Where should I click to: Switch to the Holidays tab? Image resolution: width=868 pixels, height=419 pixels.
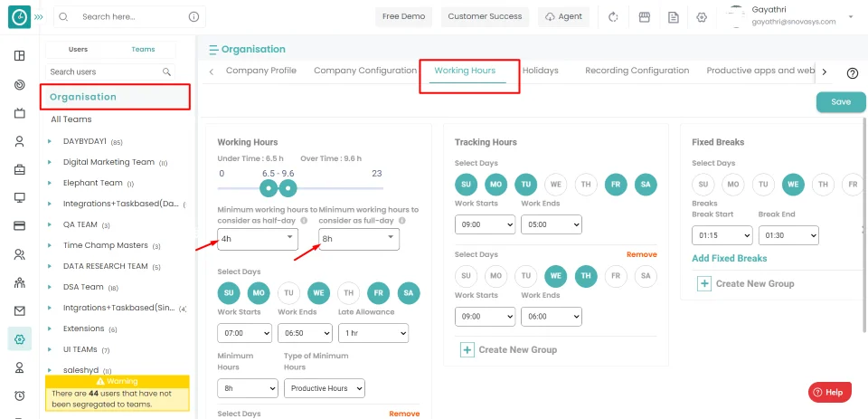pyautogui.click(x=540, y=71)
